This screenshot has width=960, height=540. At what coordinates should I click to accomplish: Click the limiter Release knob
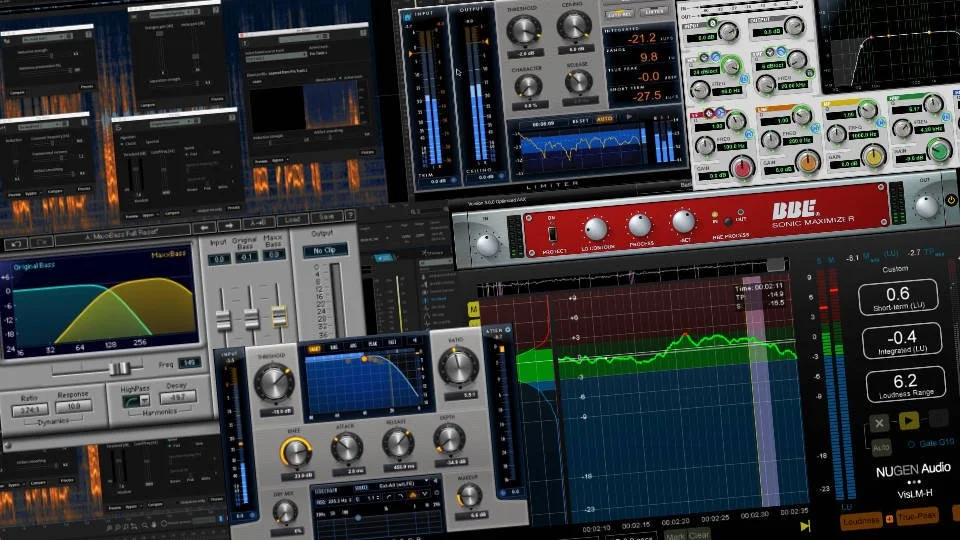[578, 82]
